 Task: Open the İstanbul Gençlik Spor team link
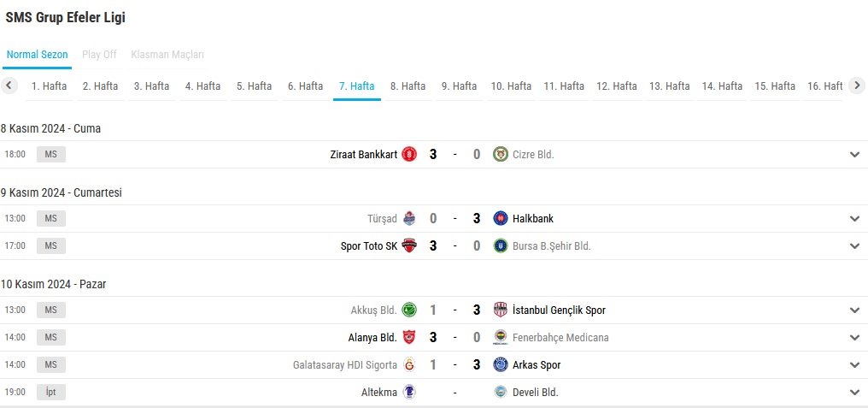pos(559,310)
